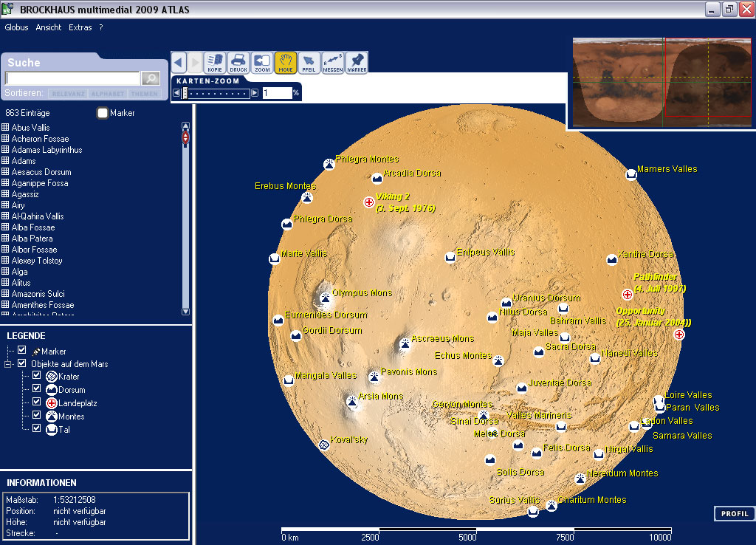Decrease map zoom with left stepper arrow

pyautogui.click(x=176, y=93)
